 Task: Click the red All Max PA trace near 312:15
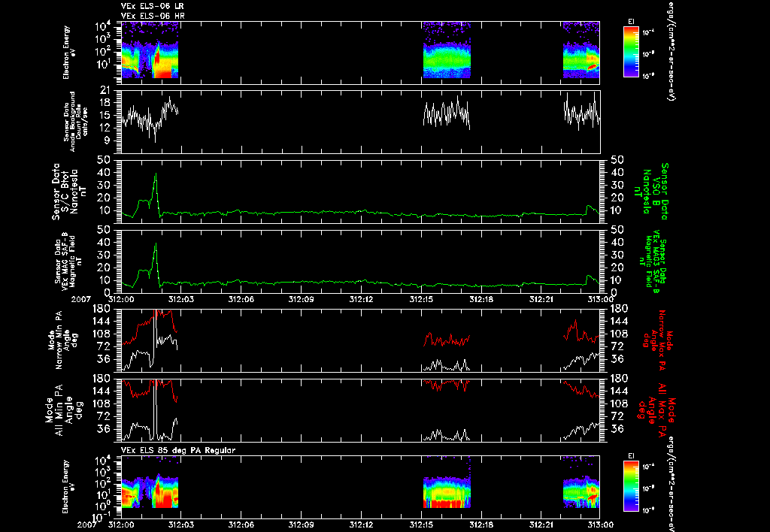447,384
